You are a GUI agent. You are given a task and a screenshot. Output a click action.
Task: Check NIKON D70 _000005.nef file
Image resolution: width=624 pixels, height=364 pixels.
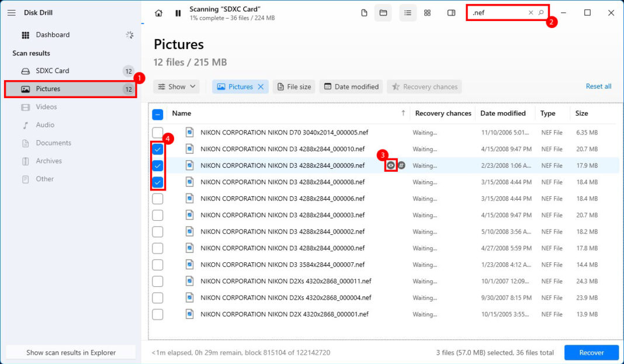coord(157,132)
